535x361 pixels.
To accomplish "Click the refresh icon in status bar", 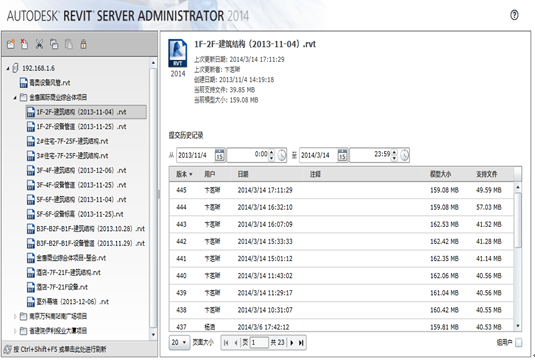I will pyautogui.click(x=8, y=349).
